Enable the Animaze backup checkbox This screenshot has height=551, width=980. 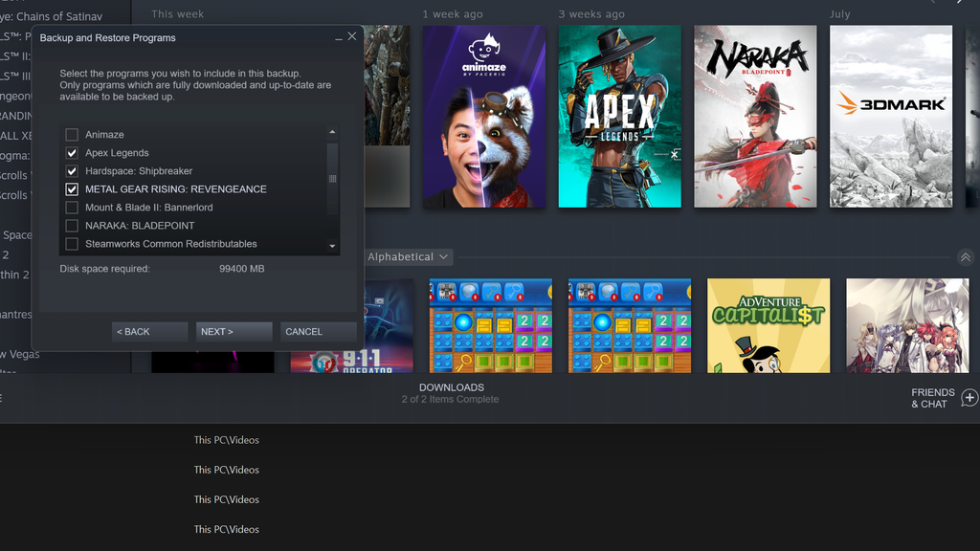point(71,134)
